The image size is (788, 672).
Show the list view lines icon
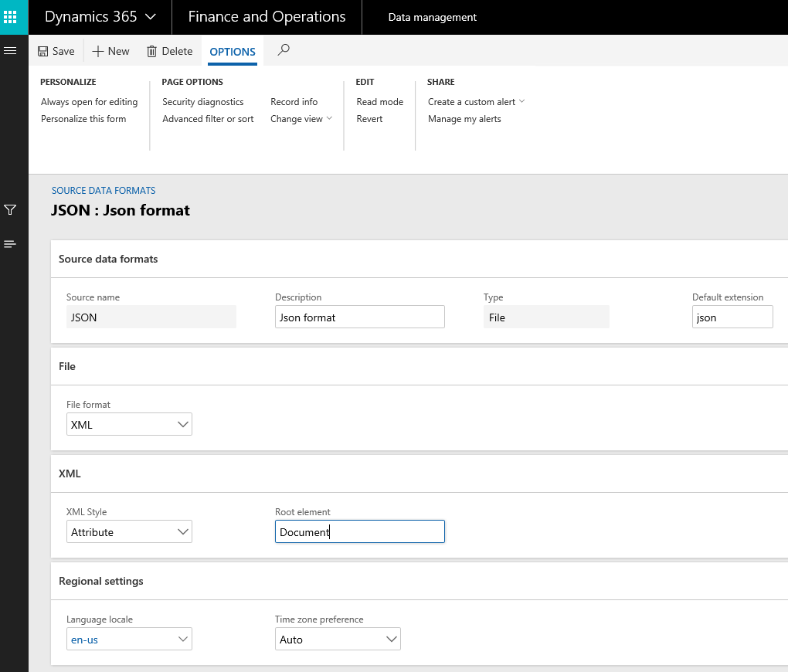11,244
